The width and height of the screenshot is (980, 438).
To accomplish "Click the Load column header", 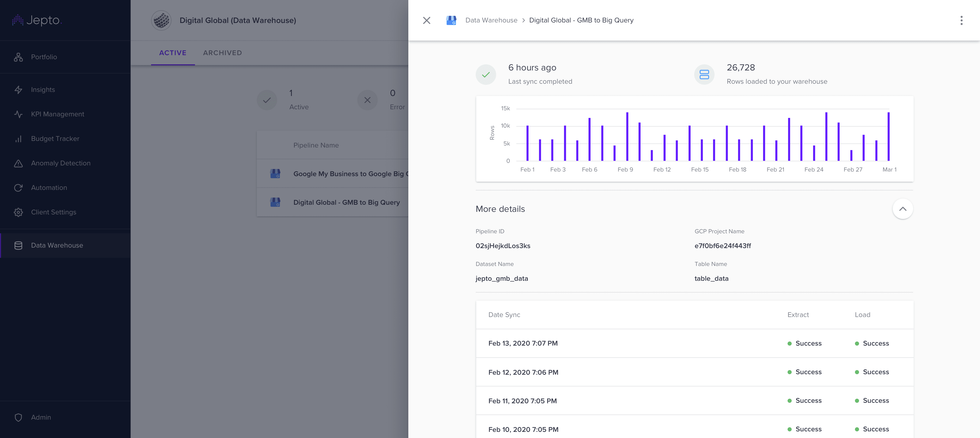I will 862,315.
